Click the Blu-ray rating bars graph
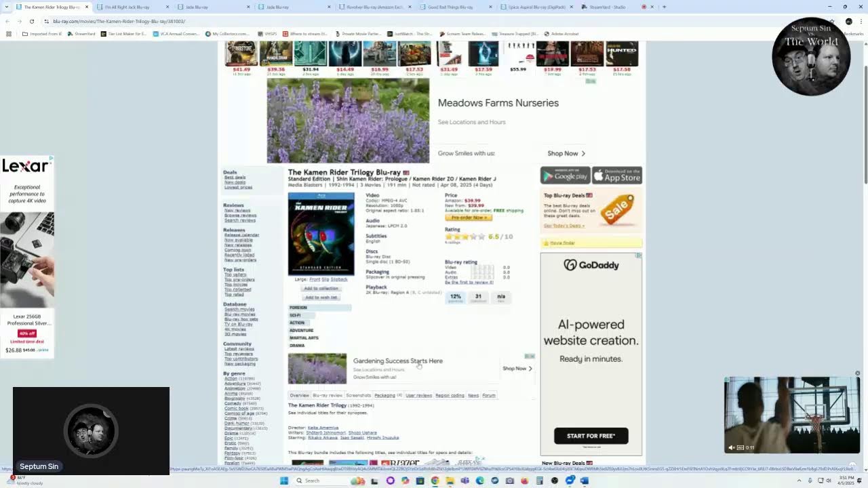Image resolution: width=868 pixels, height=488 pixels. 482,272
